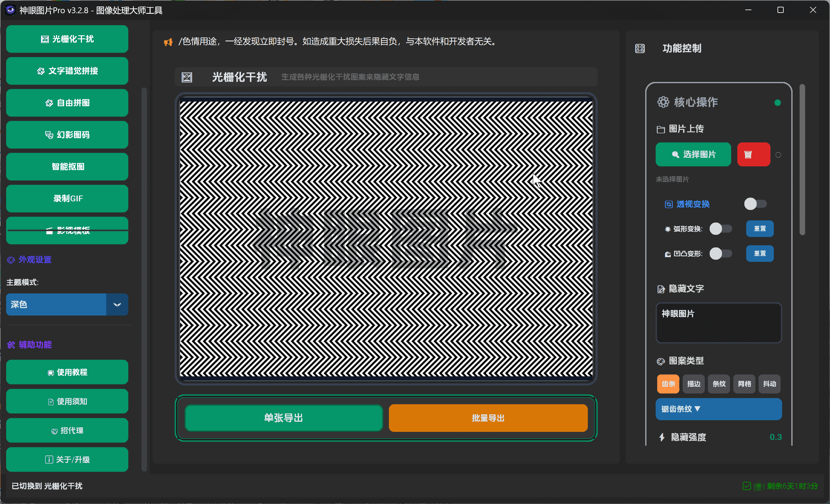Screen dimensions: 830x504
Task: Select the 网格 pattern type
Action: (x=744, y=384)
